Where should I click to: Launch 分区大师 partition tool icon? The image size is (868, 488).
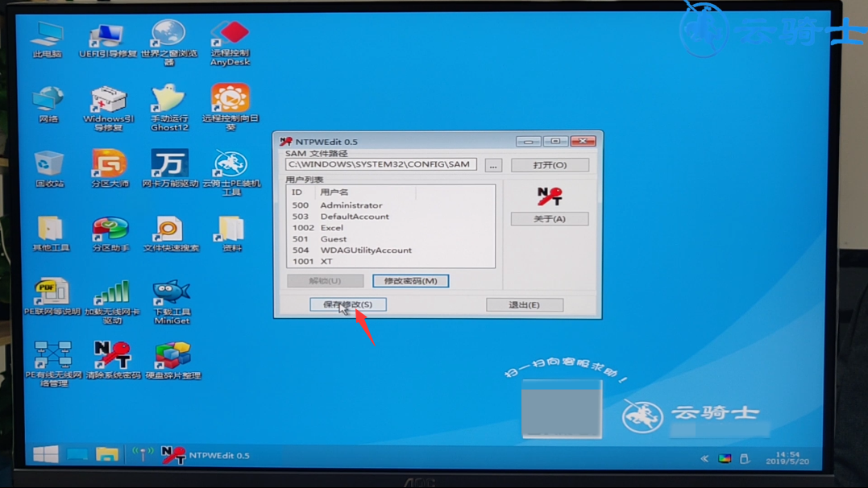[x=110, y=167]
